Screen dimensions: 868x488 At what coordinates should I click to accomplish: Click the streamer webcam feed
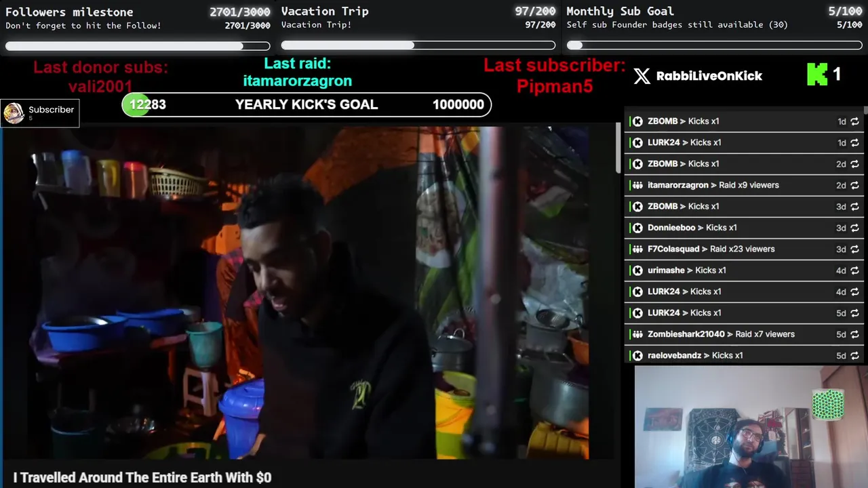[x=751, y=427]
